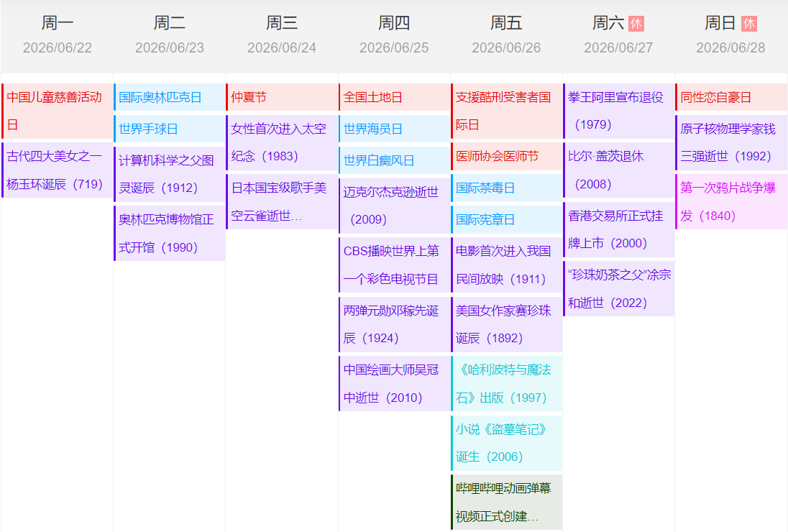Select the 周一 column header
Screen dimensions: 788x532
pyautogui.click(x=58, y=35)
